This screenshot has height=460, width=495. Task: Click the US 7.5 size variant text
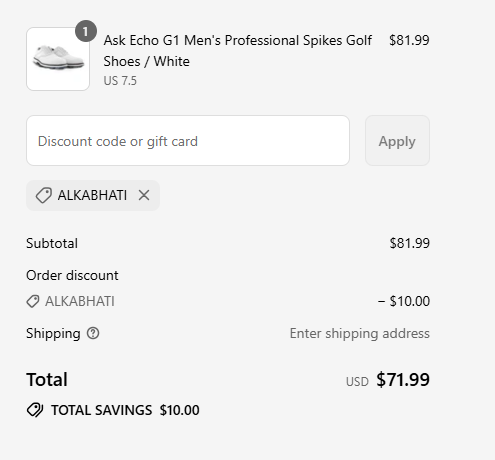[120, 81]
